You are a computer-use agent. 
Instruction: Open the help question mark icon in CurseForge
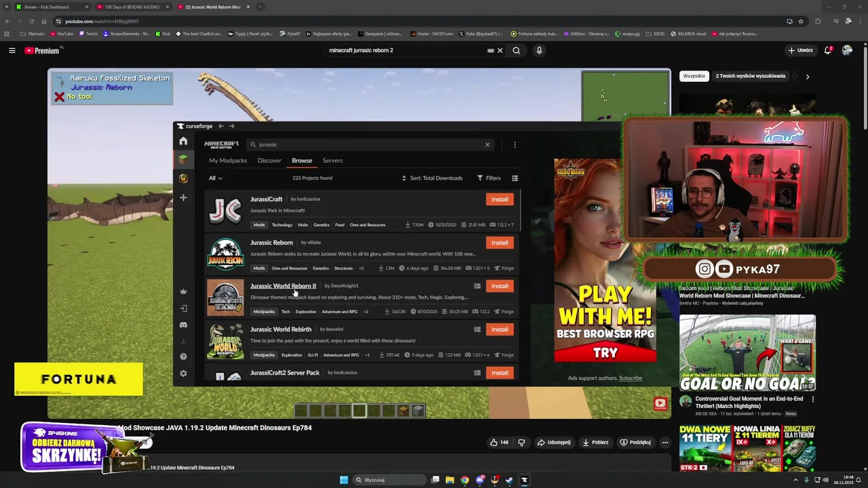pos(183,357)
